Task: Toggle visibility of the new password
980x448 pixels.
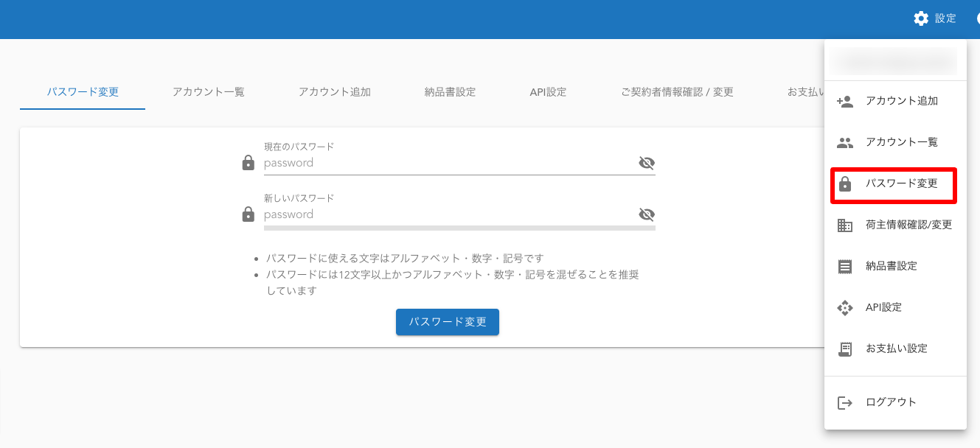Action: [647, 214]
